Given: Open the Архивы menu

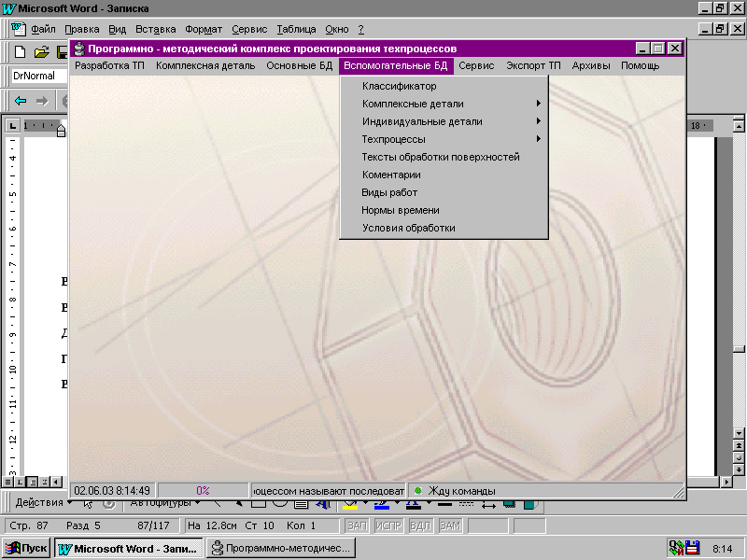Looking at the screenshot, I should click(591, 65).
